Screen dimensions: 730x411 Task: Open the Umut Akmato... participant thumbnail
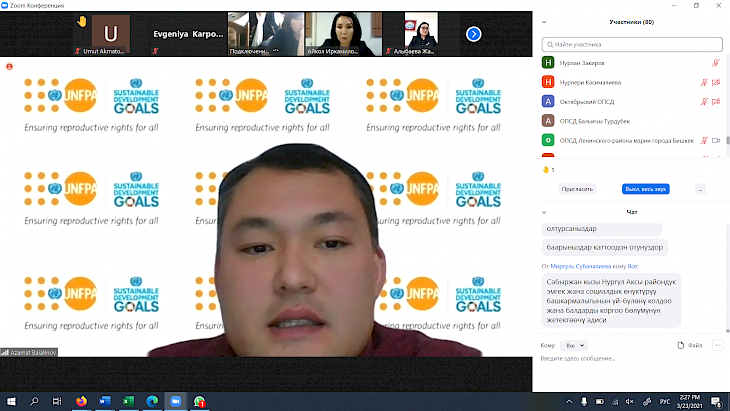(x=110, y=34)
